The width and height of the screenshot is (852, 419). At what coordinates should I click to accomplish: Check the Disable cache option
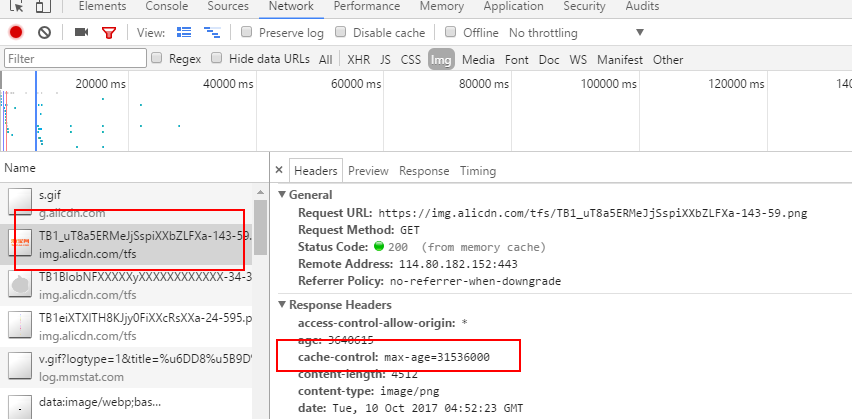click(342, 33)
